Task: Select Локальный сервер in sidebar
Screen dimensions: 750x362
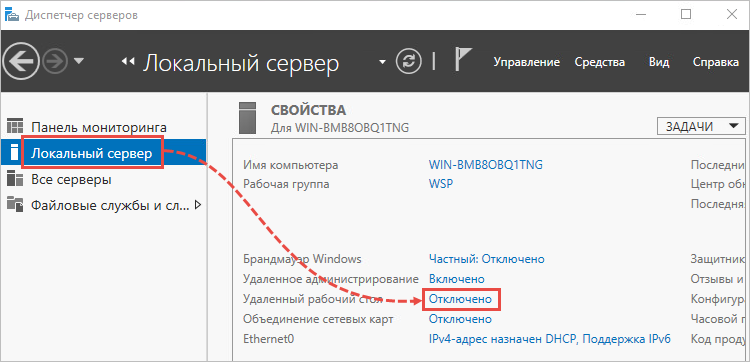Action: pyautogui.click(x=103, y=153)
